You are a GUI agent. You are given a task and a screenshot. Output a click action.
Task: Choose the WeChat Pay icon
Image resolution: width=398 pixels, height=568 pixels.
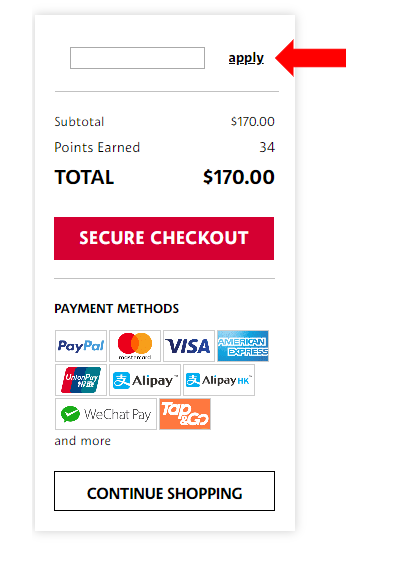[106, 414]
